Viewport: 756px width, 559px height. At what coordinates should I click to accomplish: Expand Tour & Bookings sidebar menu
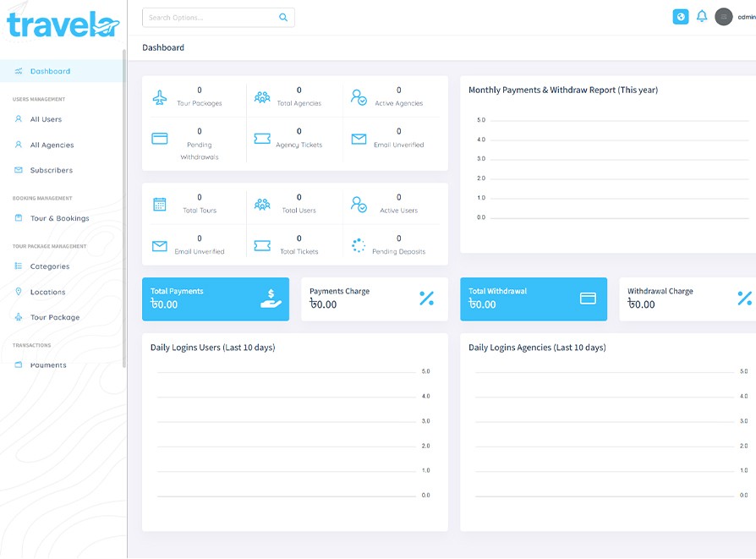(x=59, y=218)
